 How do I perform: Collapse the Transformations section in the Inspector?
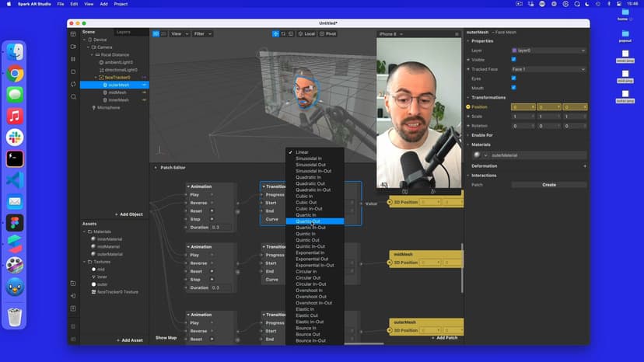(x=468, y=97)
